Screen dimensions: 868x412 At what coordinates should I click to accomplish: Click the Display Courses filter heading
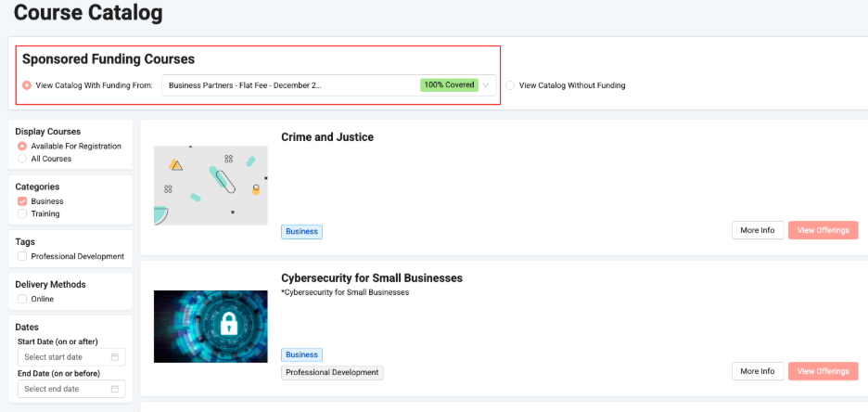tap(47, 132)
